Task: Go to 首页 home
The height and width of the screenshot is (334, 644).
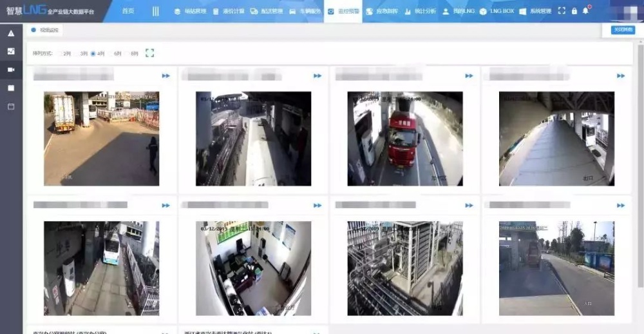Action: pos(128,11)
